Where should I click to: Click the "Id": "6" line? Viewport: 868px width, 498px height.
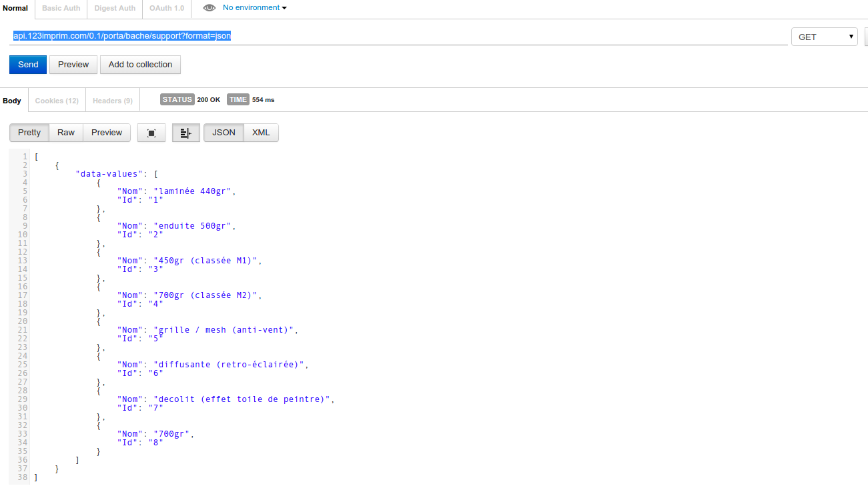point(140,373)
